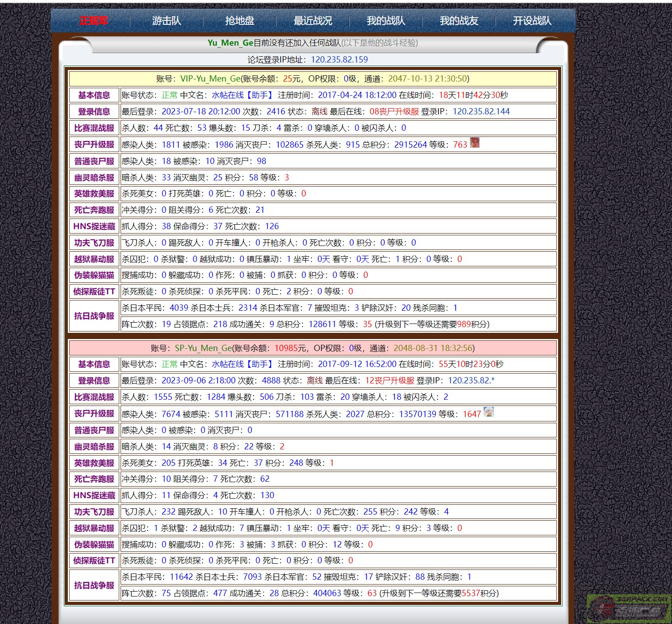Click VIP channel date 2047-10-13 21:30:50
The image size is (672, 624).
point(428,79)
